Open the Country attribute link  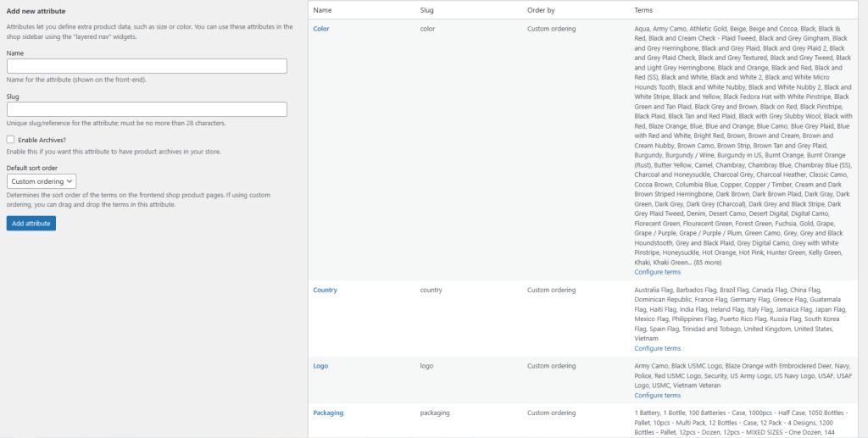coord(325,290)
